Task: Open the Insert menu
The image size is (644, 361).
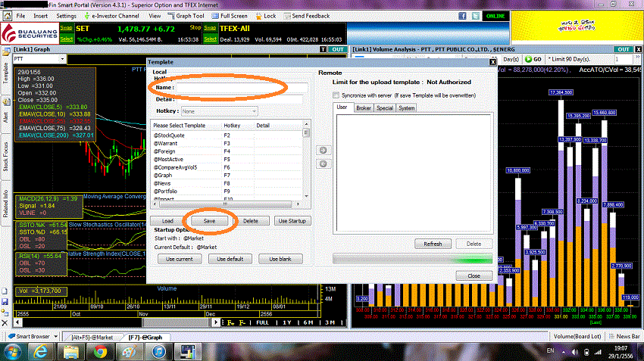Action: coord(41,16)
